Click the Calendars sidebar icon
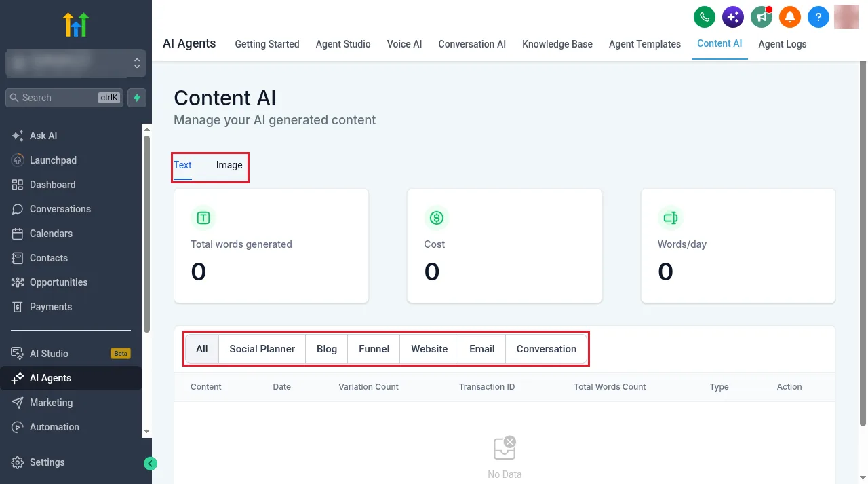The image size is (868, 484). pos(18,234)
